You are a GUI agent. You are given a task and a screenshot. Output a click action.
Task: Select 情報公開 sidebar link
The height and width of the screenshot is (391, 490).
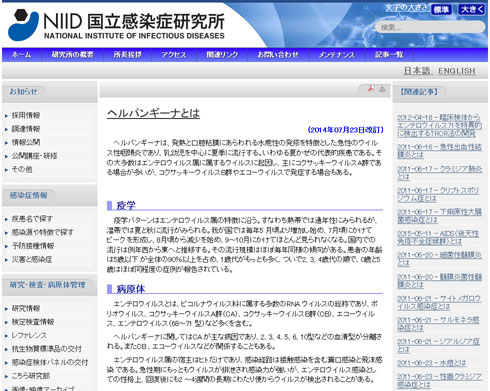(26, 142)
